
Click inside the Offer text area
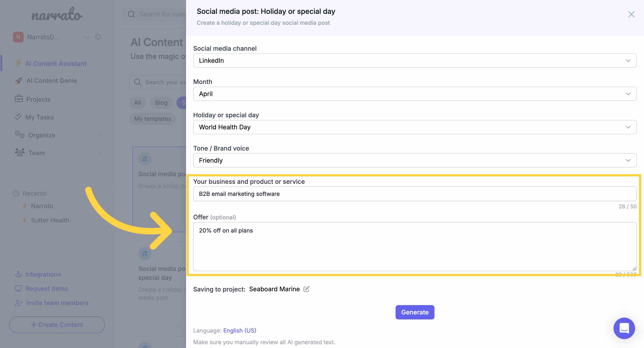click(415, 246)
